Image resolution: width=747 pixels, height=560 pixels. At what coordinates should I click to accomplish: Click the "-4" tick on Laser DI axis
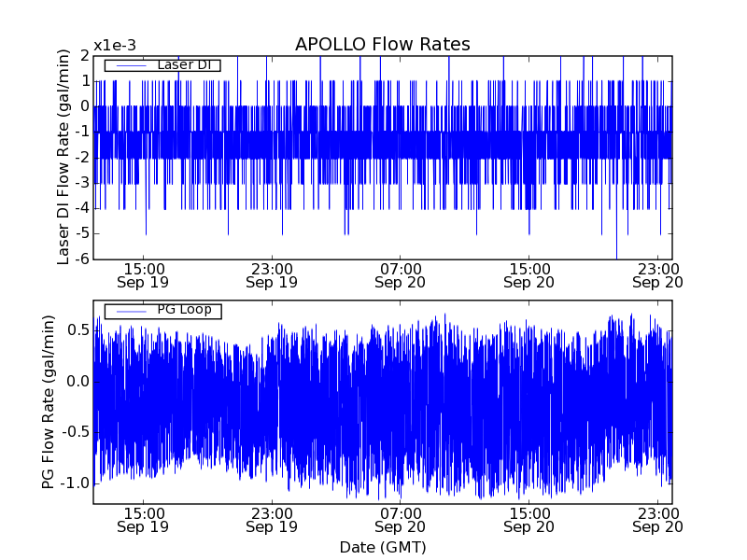pyautogui.click(x=82, y=208)
